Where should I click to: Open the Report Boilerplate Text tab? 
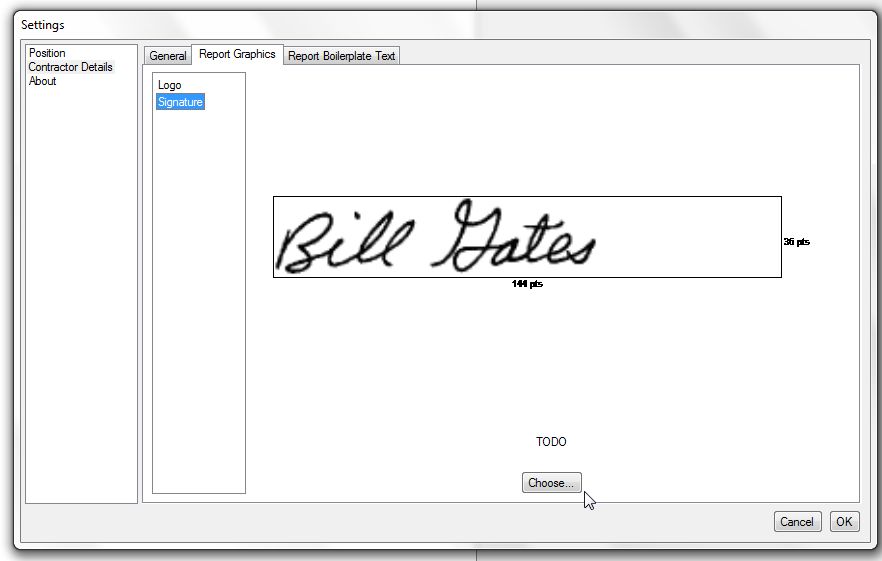(341, 56)
